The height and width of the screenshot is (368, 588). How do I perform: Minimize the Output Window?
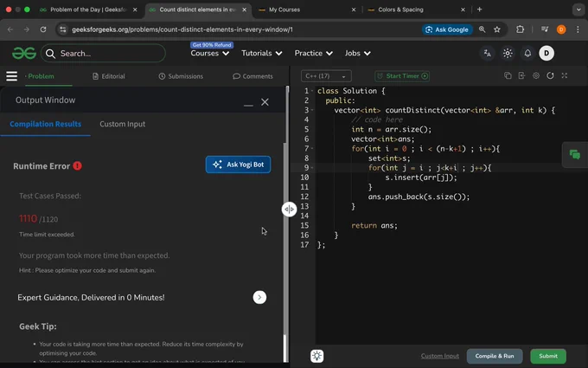coord(248,105)
